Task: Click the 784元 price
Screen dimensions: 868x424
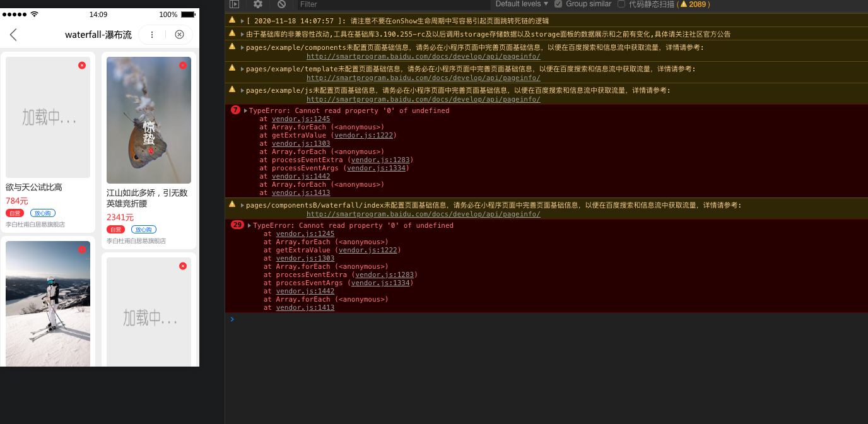Action: click(17, 201)
